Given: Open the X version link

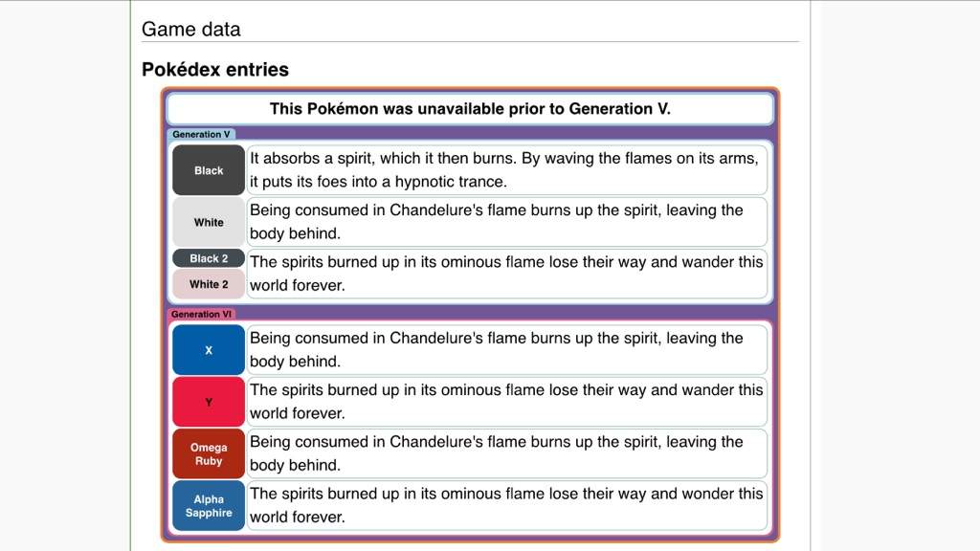Looking at the screenshot, I should pyautogui.click(x=209, y=350).
